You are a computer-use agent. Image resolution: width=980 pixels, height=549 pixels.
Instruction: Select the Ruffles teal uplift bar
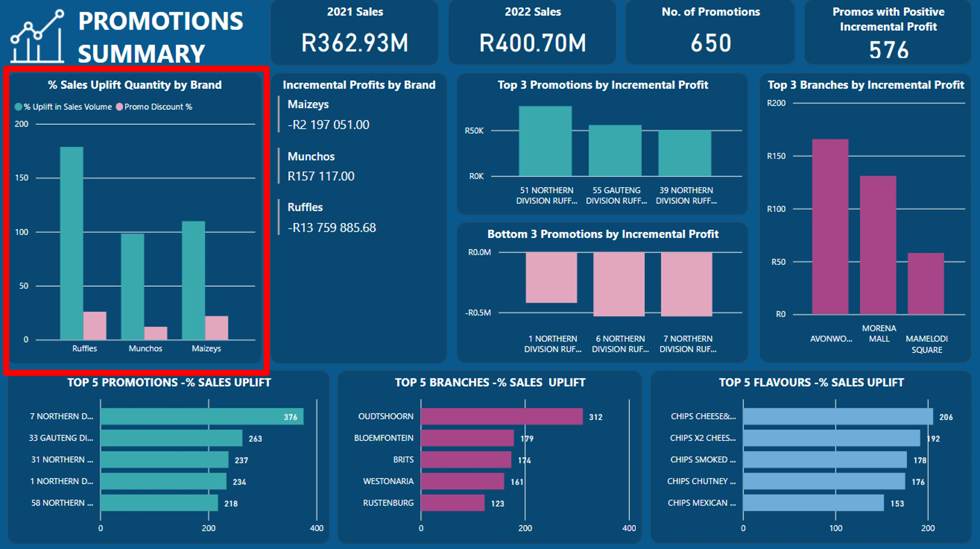(x=72, y=244)
